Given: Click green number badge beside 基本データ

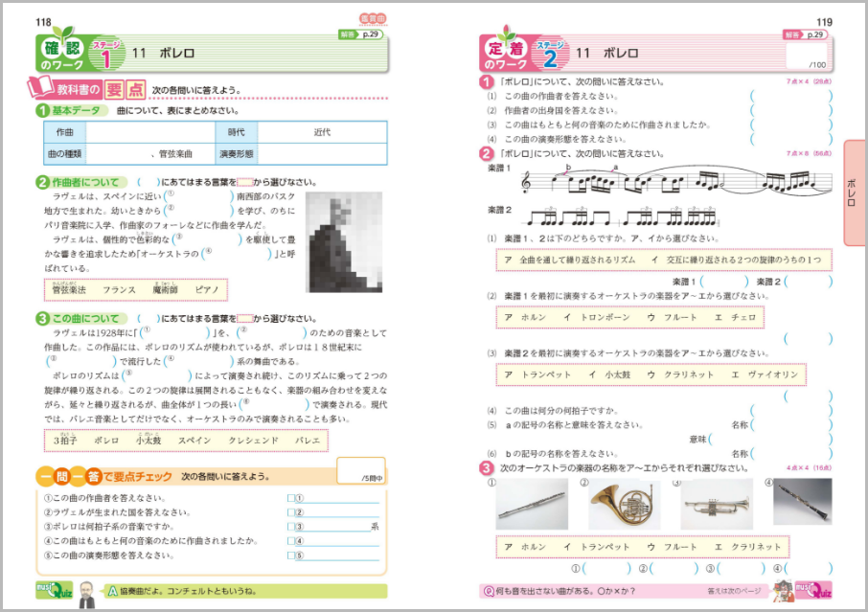Looking at the screenshot, I should [42, 111].
